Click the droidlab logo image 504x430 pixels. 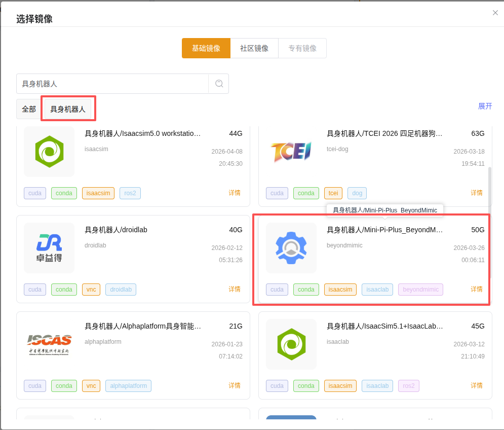[49, 248]
